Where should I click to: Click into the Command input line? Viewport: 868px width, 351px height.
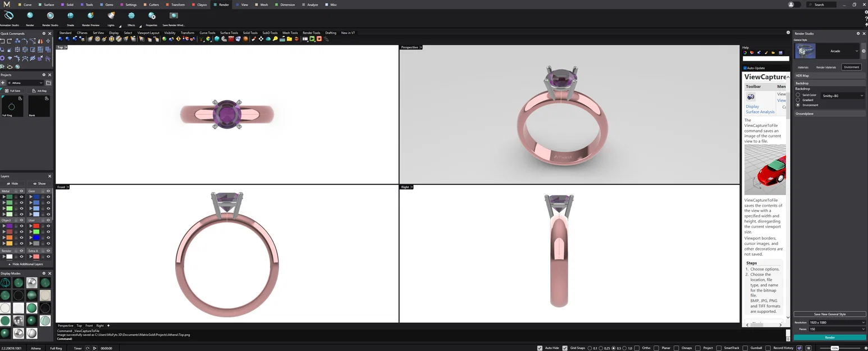421,339
